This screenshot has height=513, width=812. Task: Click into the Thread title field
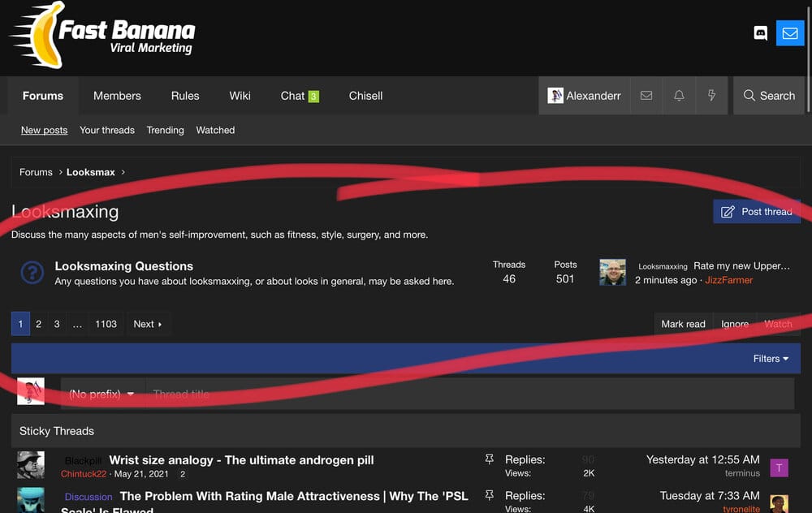point(467,394)
